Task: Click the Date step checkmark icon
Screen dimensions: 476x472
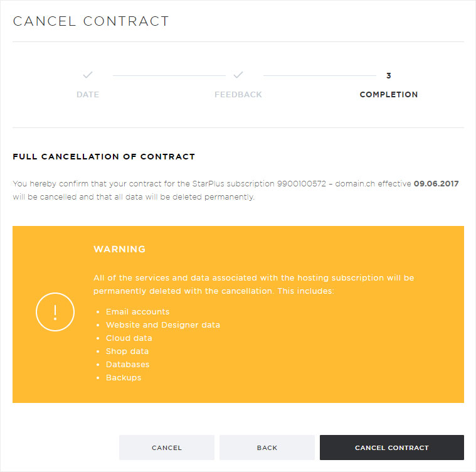Action: coord(88,75)
